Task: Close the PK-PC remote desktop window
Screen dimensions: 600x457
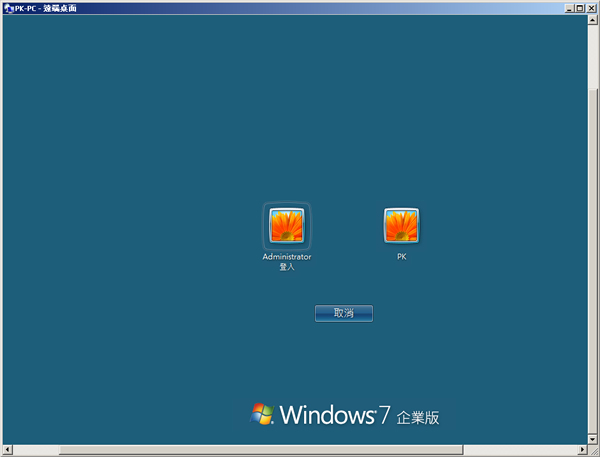Action: tap(591, 8)
